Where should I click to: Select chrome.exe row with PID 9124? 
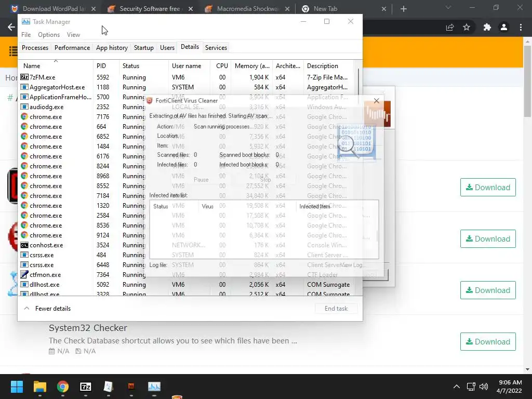186,235
